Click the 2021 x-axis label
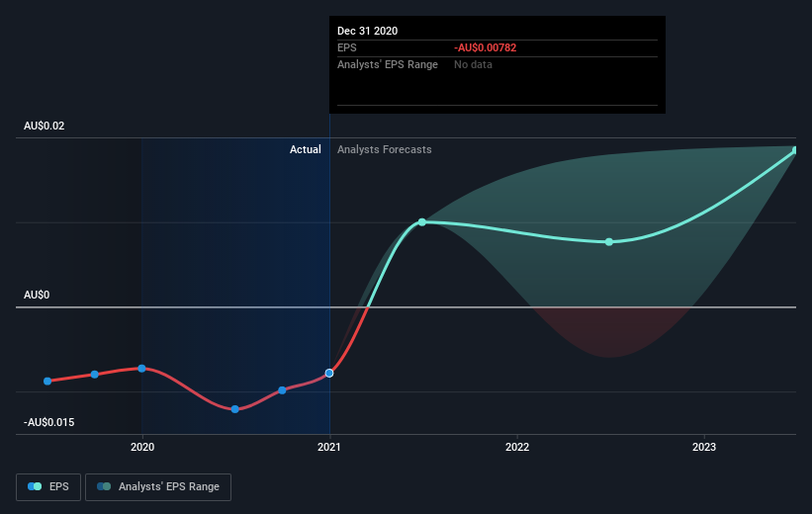Viewport: 812px width, 514px height. click(x=329, y=447)
